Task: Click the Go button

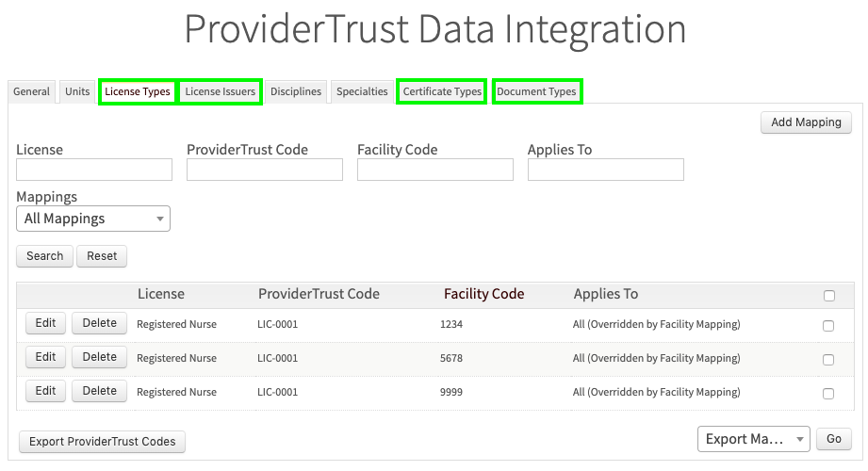Action: click(834, 439)
